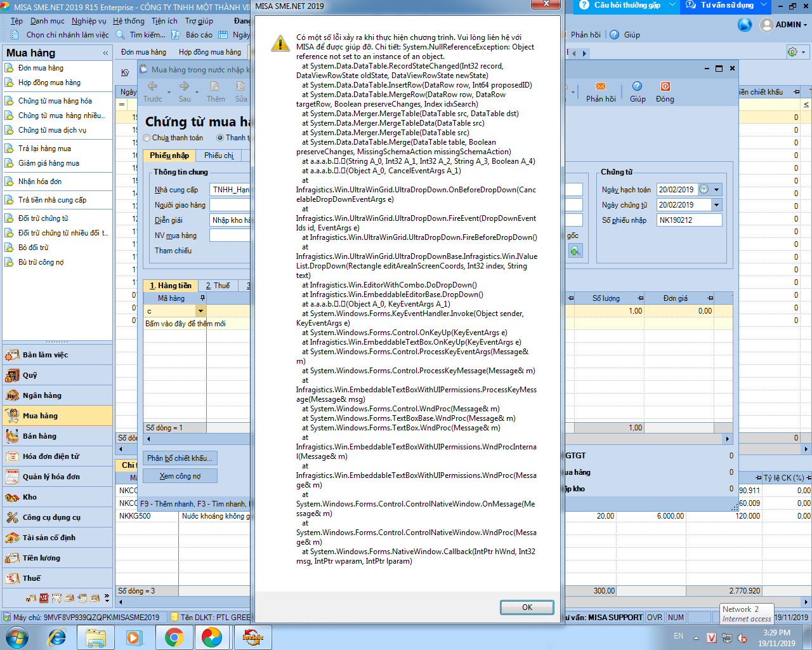Open the Danh mục menu

(x=47, y=21)
